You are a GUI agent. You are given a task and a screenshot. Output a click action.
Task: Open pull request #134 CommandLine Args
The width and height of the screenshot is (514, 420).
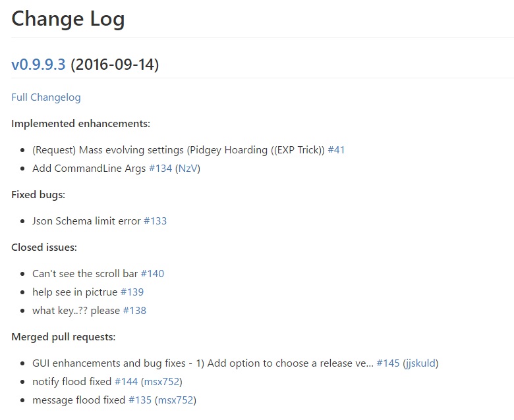(x=160, y=169)
